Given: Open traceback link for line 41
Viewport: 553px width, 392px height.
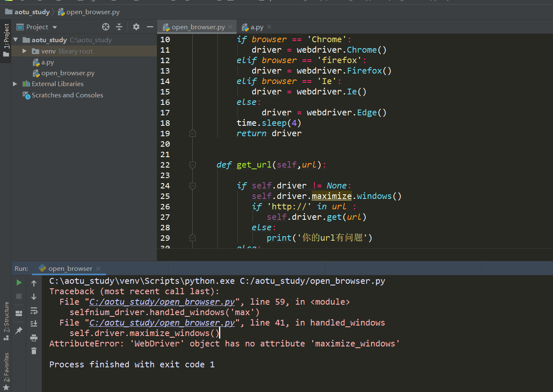Looking at the screenshot, I should pyautogui.click(x=162, y=323).
